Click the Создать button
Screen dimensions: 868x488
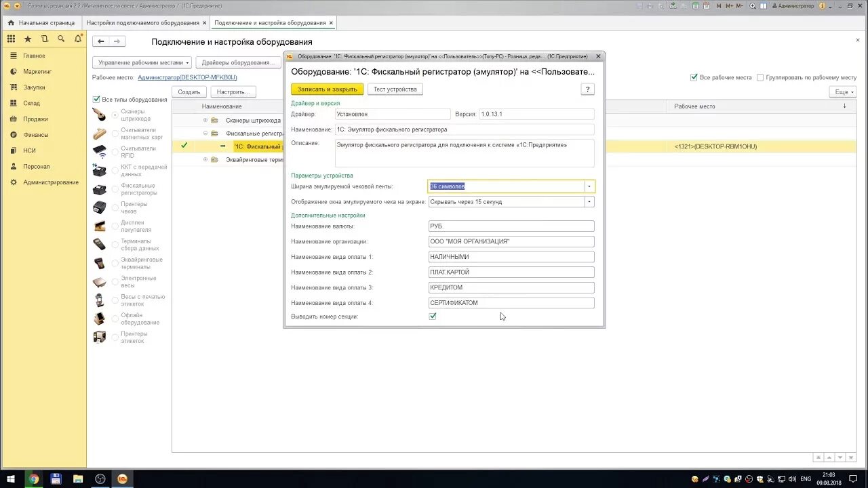click(189, 91)
